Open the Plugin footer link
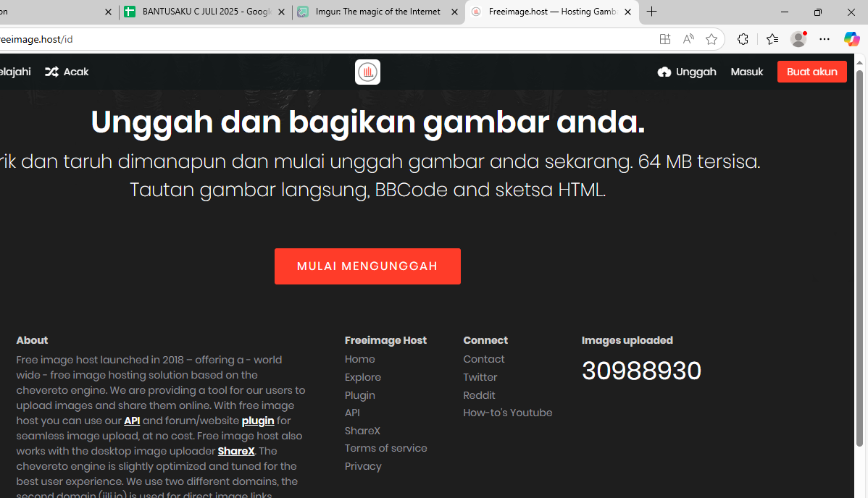Image resolution: width=868 pixels, height=498 pixels. pyautogui.click(x=360, y=395)
